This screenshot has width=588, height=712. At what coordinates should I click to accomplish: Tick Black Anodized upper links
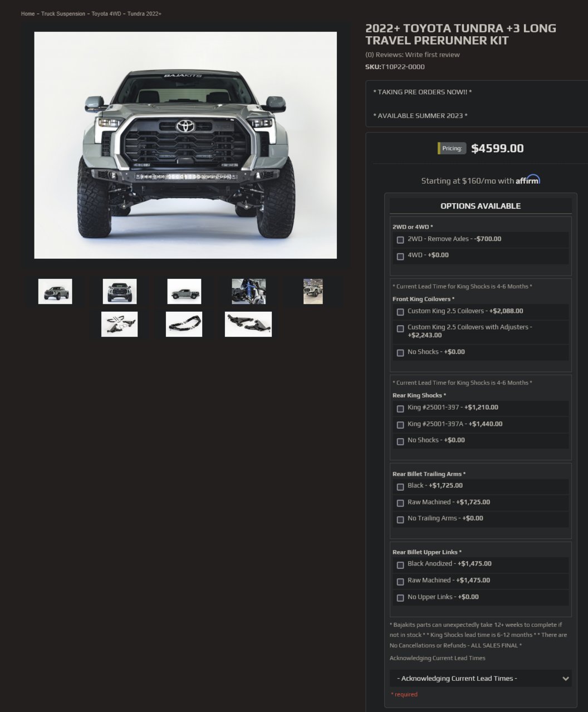(400, 565)
